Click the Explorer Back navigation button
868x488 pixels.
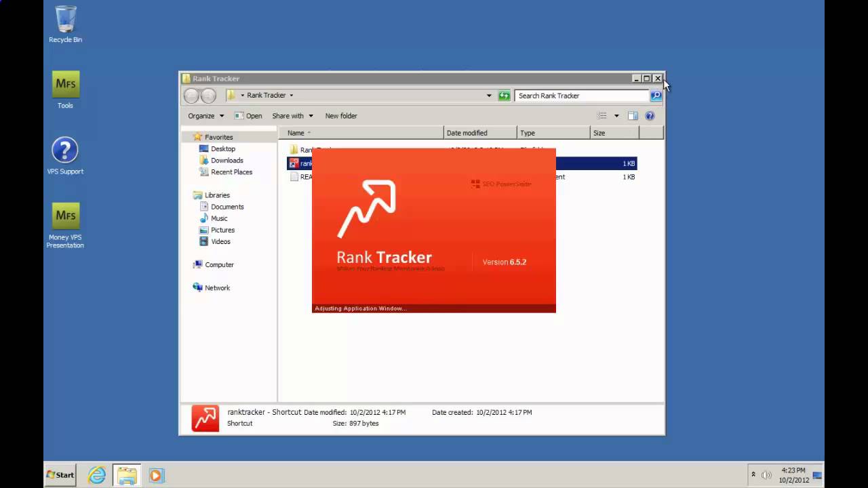191,96
